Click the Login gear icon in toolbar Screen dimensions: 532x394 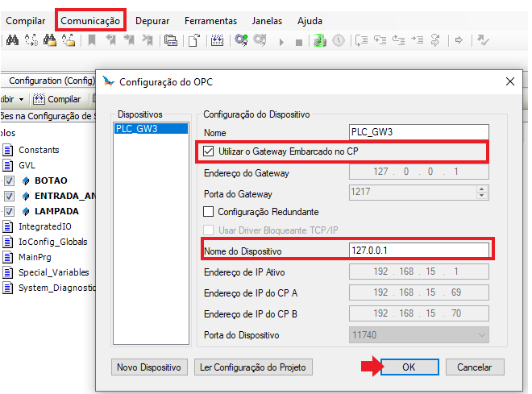point(241,39)
